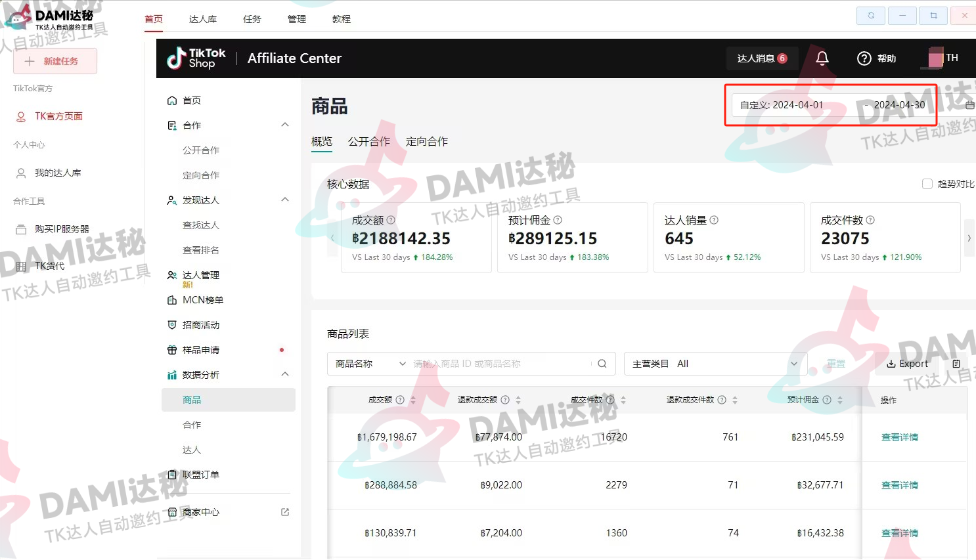Viewport: 976px width, 560px height.
Task: Click the notification bell icon
Action: 822,58
